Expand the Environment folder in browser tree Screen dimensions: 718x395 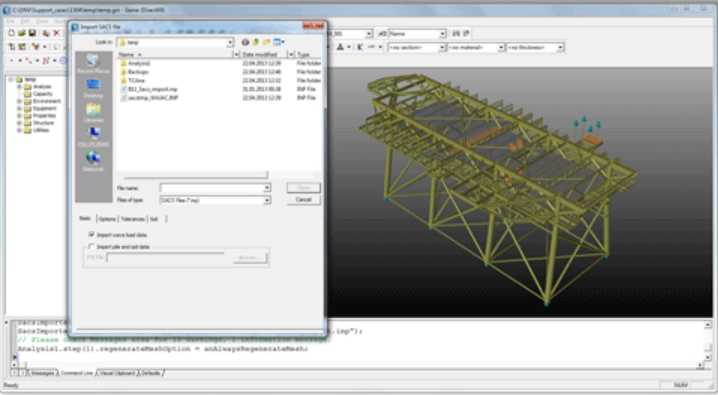[x=19, y=101]
